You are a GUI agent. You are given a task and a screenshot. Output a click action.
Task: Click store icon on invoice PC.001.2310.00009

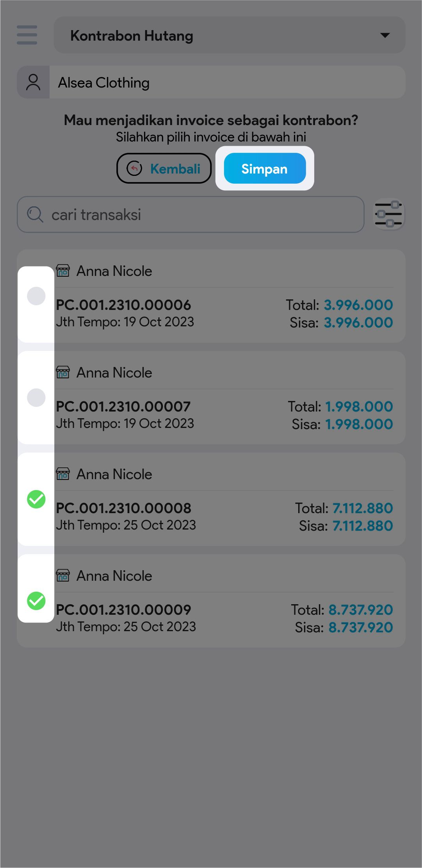point(63,575)
